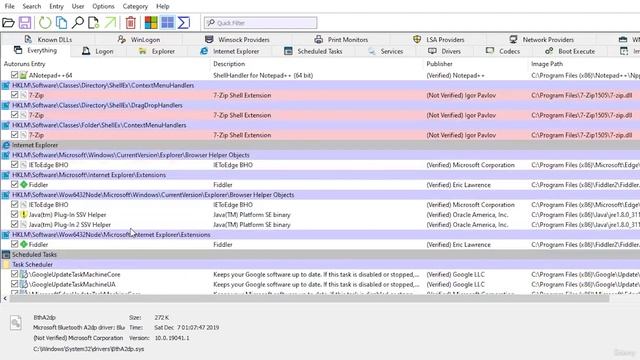Click the task icon beside GoogleUpdateTaskMachineCore
Viewport: 640px width, 360px height.
click(24, 274)
